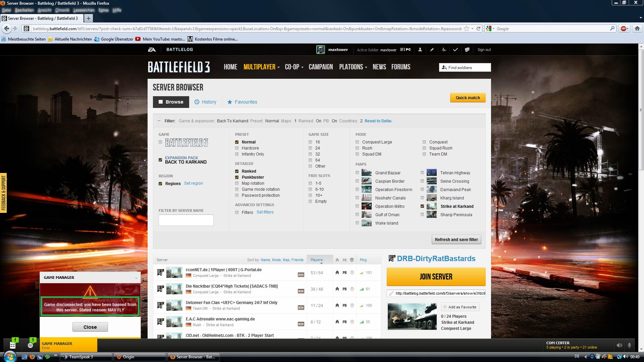This screenshot has width=644, height=362.
Task: Toggle the Normal preset checkbox
Action: pos(237,142)
